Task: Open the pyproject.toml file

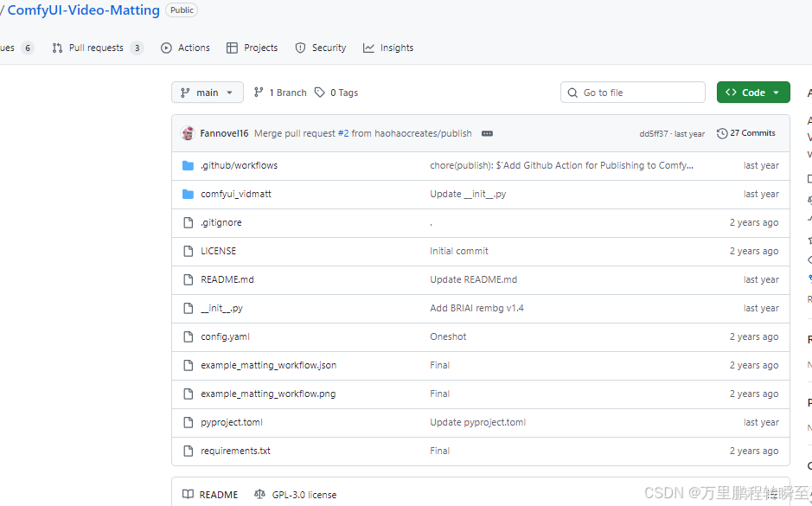Action: [x=232, y=422]
